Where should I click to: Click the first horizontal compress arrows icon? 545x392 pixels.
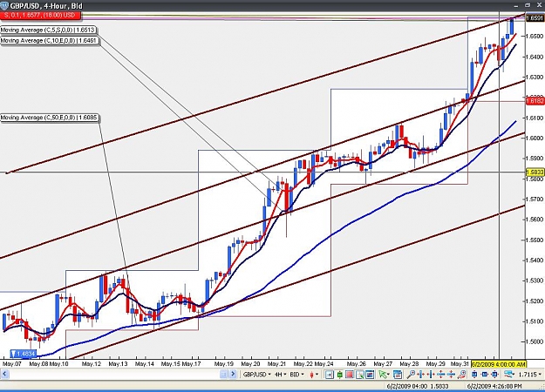pos(420,375)
